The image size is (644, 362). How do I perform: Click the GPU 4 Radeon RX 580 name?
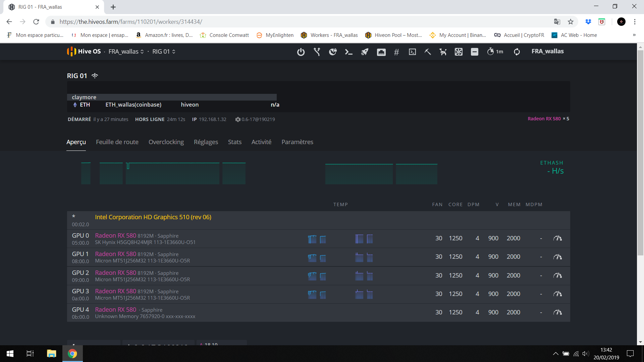click(x=115, y=310)
